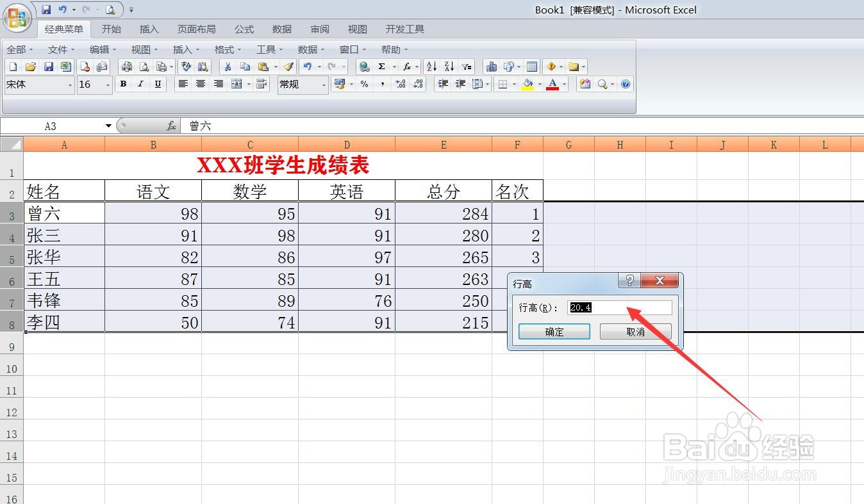864x504 pixels.
Task: Apply AutoSum to selected cells
Action: tap(383, 66)
